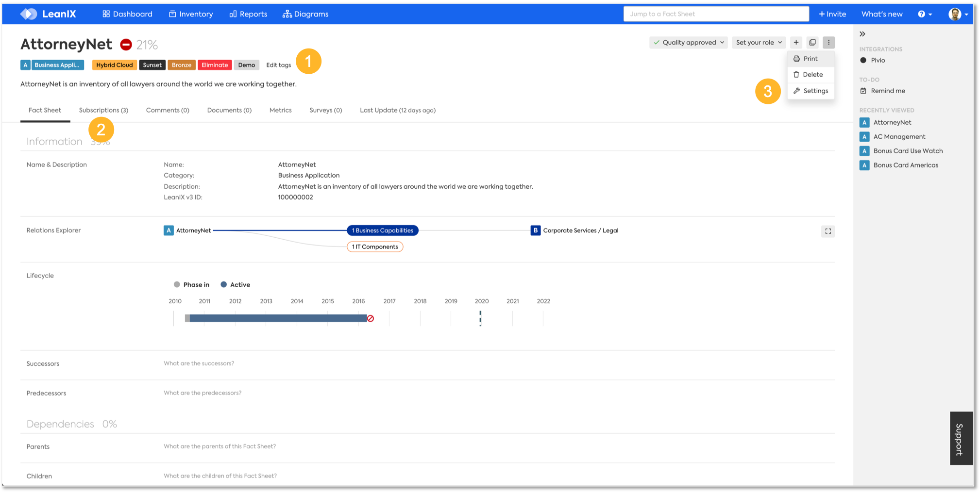
Task: Open the Support side tab
Action: (962, 439)
